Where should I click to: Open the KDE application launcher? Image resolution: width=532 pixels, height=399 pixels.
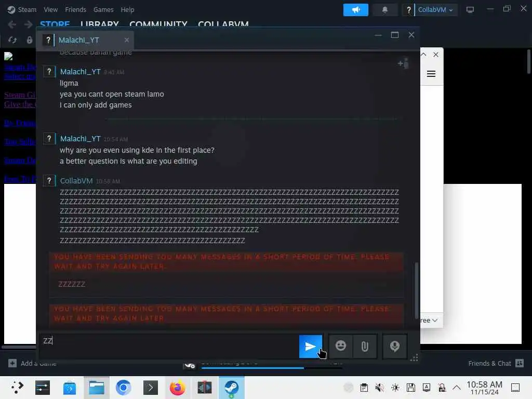[17, 388]
